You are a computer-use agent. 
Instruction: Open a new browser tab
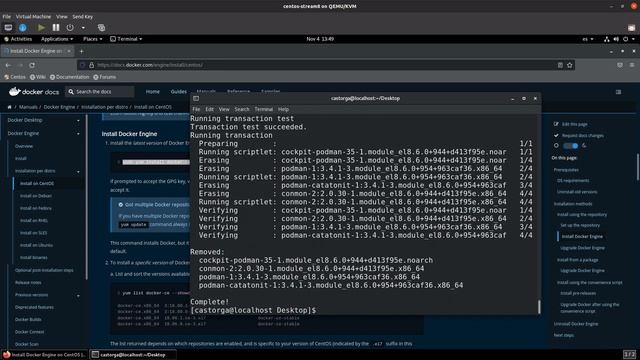(x=81, y=51)
